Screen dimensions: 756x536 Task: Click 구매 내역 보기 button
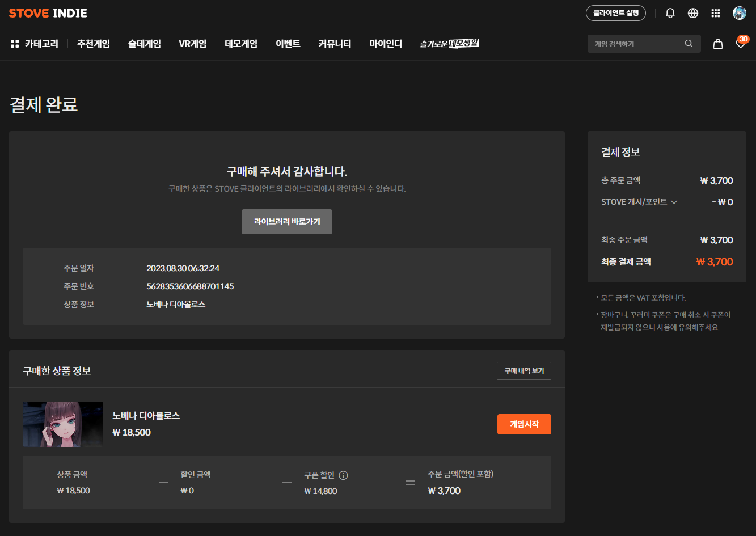[523, 371]
